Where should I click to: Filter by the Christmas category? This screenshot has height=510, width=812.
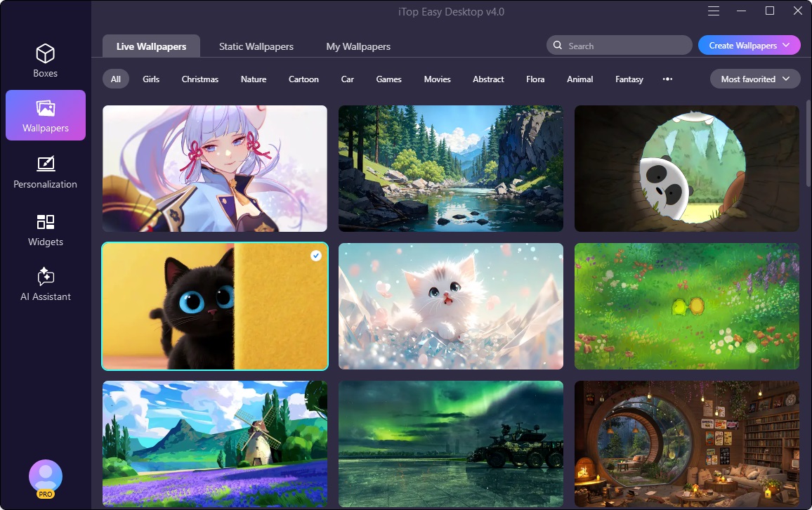point(200,79)
